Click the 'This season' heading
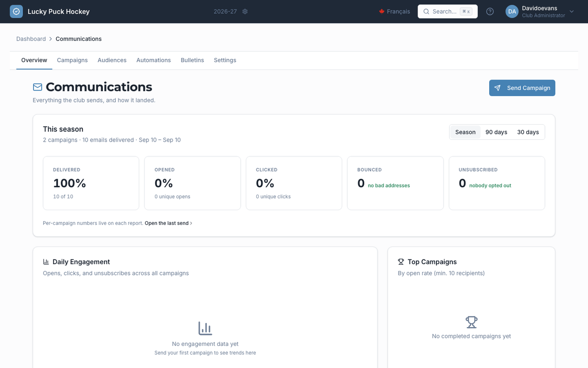588x368 pixels. coord(63,129)
